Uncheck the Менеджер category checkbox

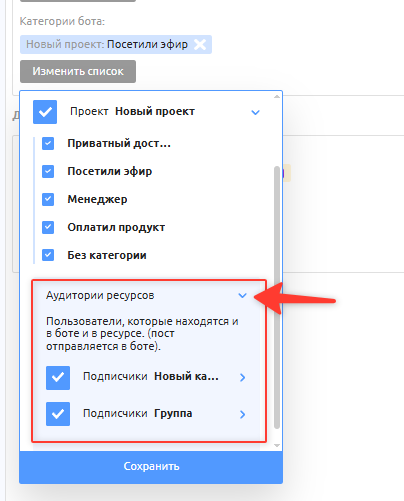coord(48,199)
